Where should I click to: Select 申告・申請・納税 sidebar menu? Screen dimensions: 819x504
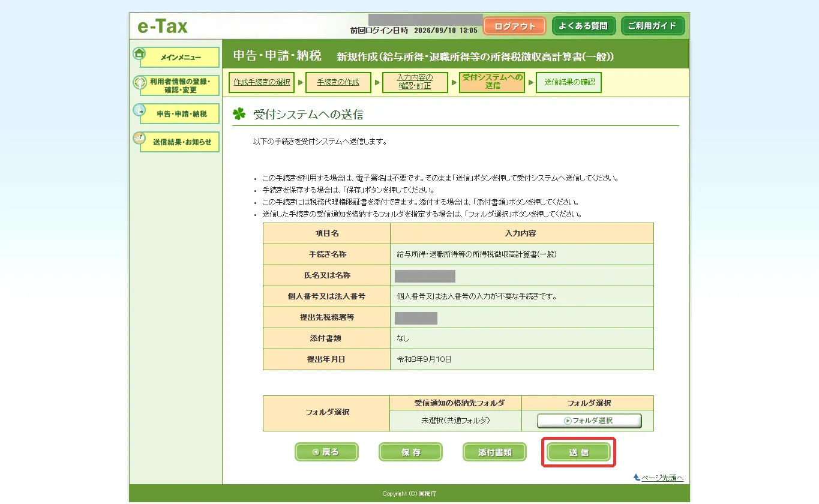pos(181,114)
